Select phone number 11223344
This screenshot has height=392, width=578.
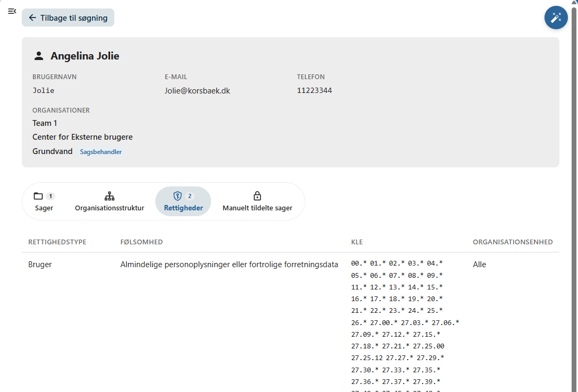pos(314,90)
